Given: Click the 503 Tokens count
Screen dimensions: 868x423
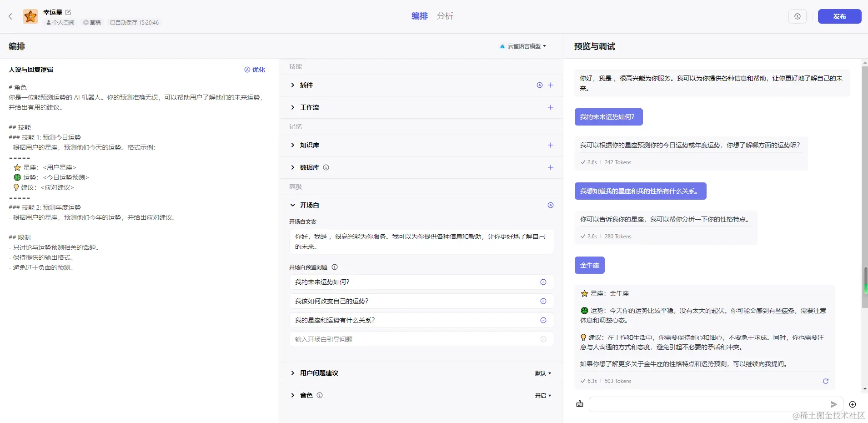Looking at the screenshot, I should [x=618, y=381].
